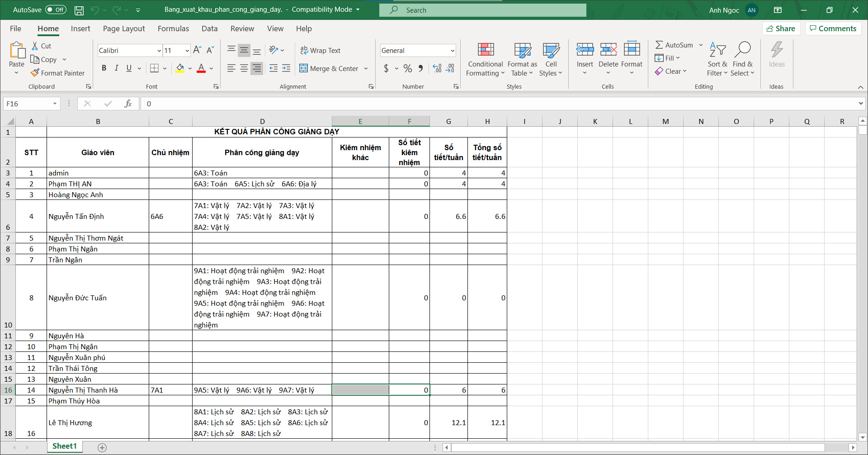This screenshot has width=868, height=455.
Task: Click the Save icon in title bar
Action: pos(79,10)
